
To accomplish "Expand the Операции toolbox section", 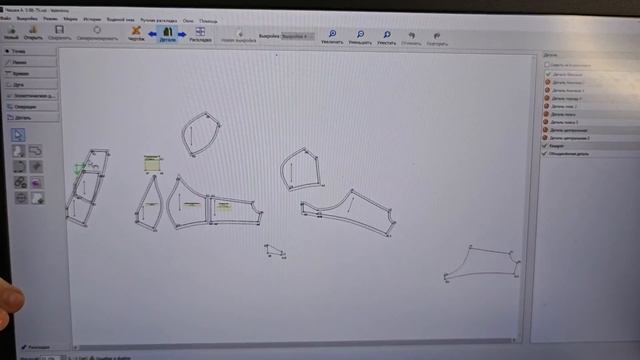I will [x=32, y=107].
